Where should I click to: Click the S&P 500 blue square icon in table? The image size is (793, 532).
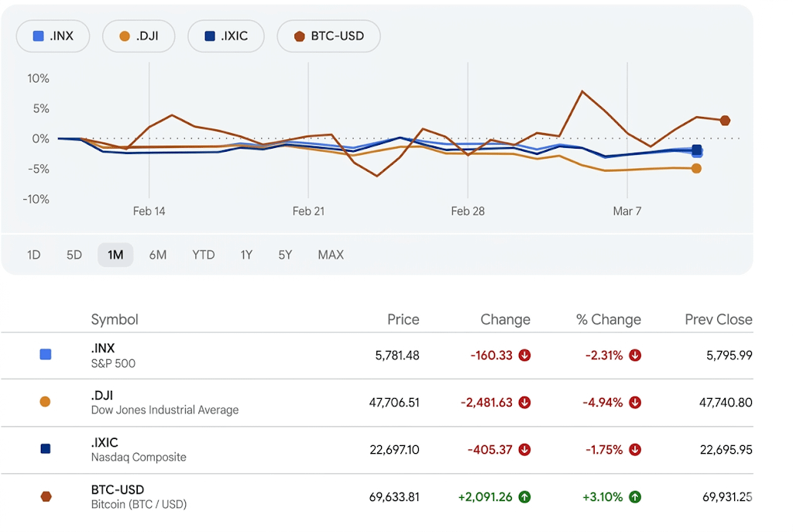[45, 355]
